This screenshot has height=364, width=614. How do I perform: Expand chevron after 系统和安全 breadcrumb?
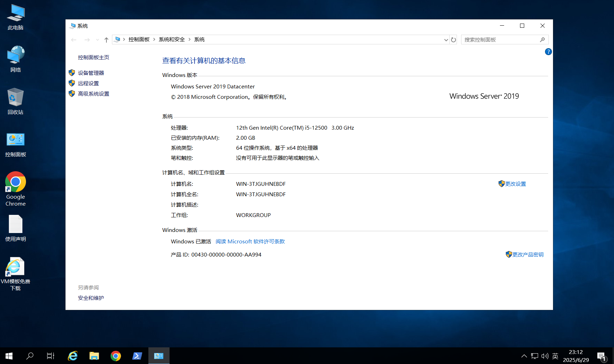[190, 40]
